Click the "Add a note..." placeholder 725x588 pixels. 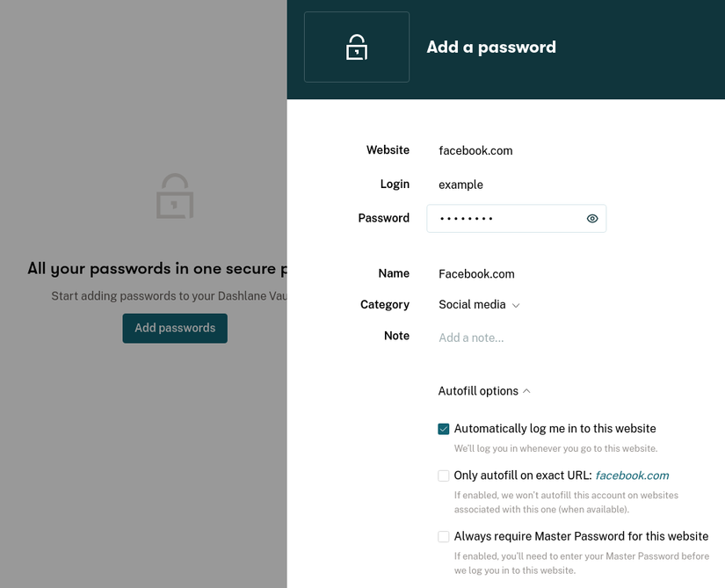[x=471, y=337]
